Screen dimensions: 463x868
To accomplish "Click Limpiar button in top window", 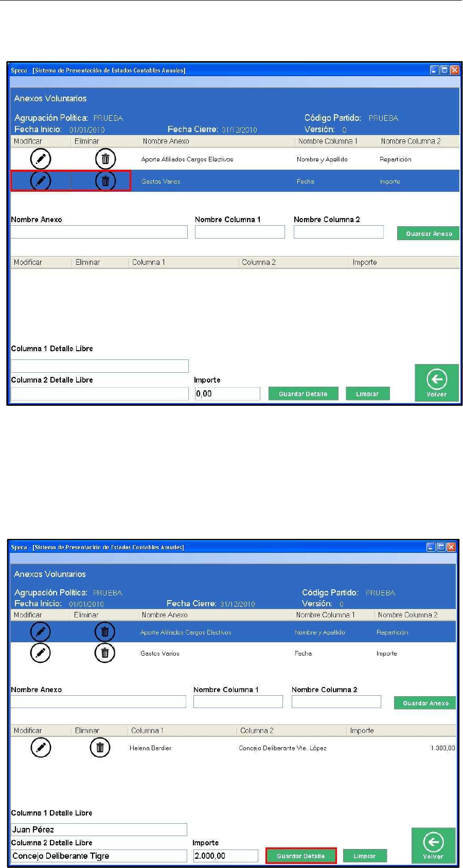I will 367,394.
